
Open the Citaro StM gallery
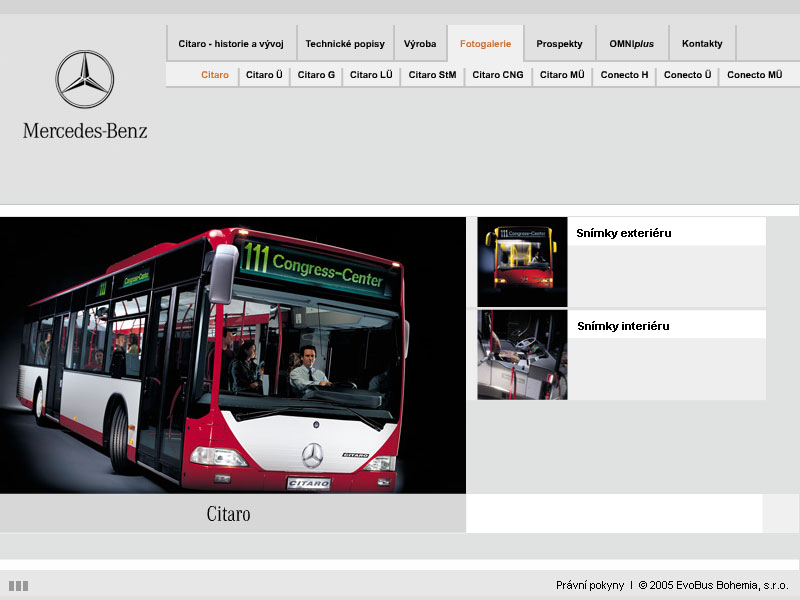click(x=432, y=75)
